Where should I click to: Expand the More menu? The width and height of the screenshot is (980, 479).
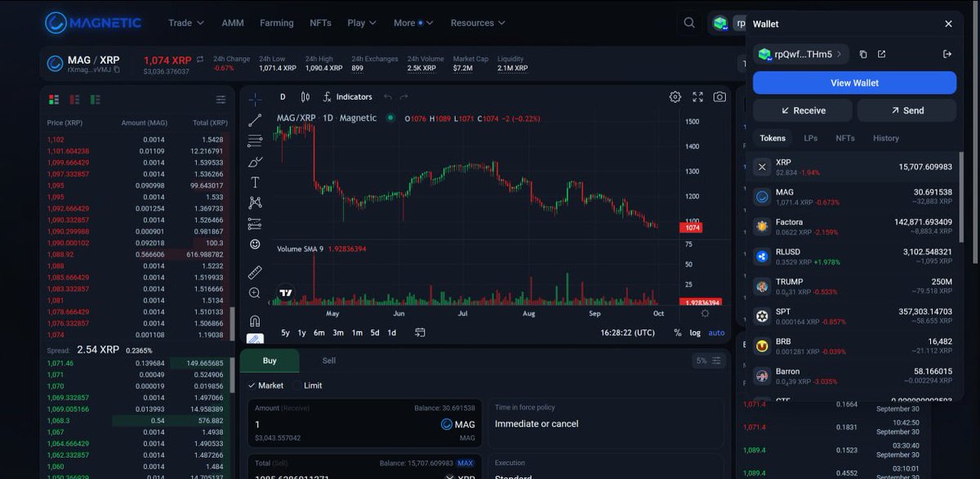pos(413,23)
